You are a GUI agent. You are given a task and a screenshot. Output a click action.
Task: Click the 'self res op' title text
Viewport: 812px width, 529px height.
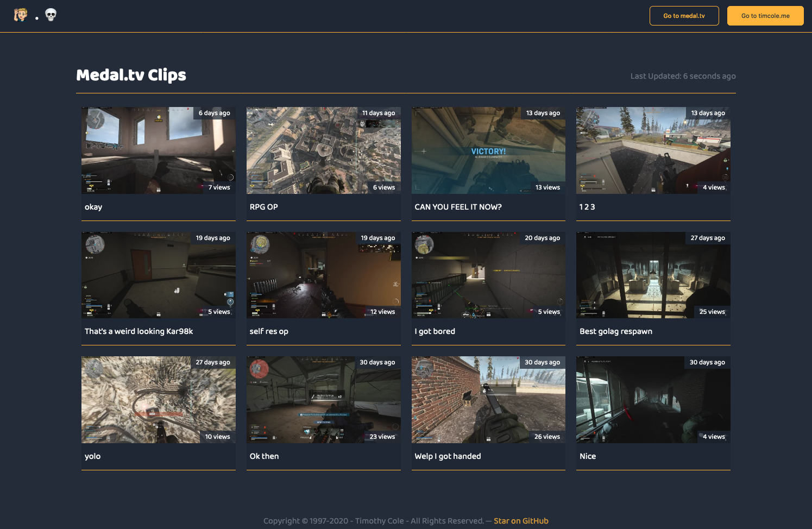coord(269,331)
